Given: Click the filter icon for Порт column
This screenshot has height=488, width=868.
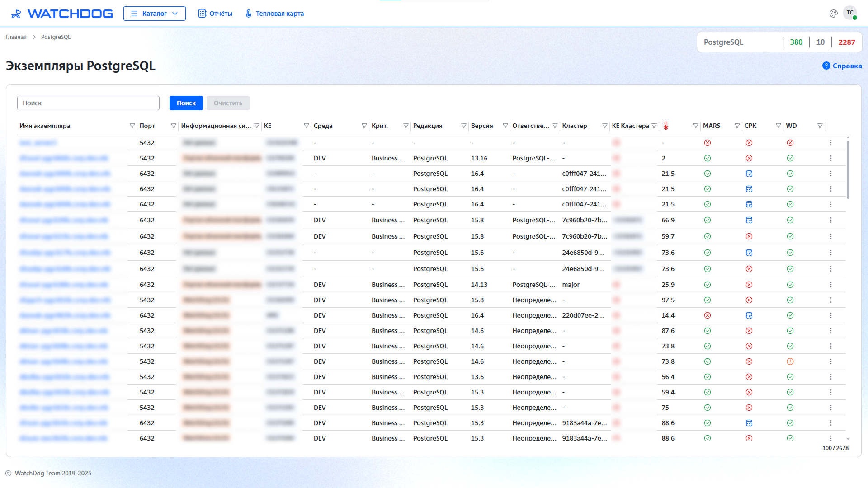Looking at the screenshot, I should click(x=173, y=126).
